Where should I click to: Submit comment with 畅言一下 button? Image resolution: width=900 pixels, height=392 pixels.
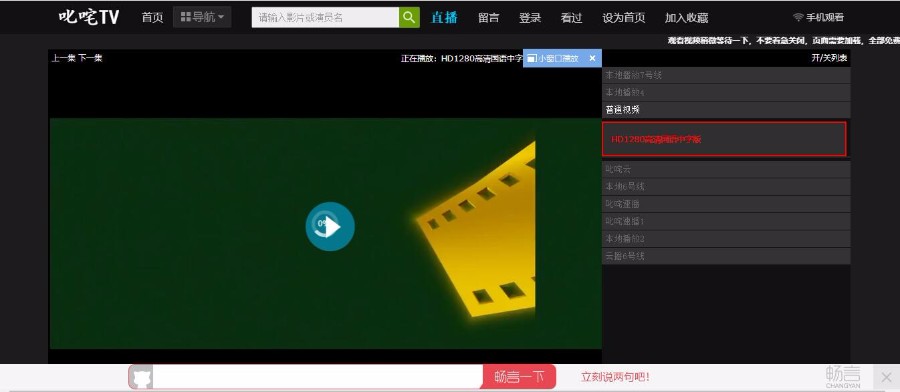point(519,377)
